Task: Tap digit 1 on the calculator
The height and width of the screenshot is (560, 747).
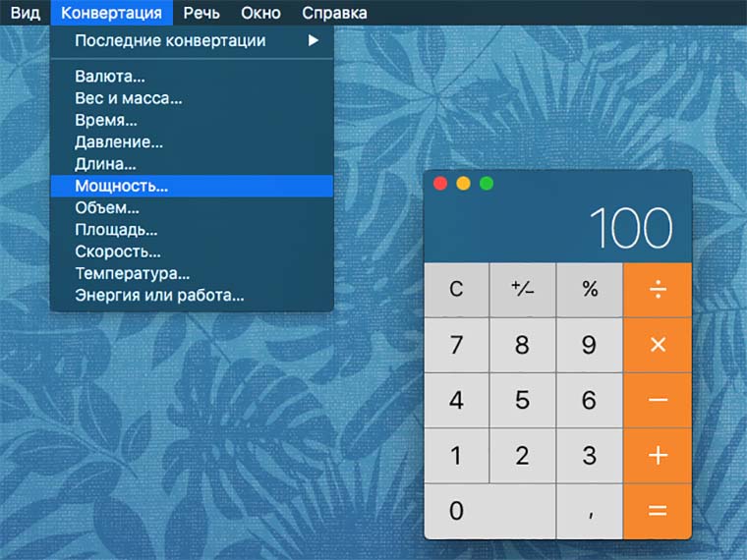Action: click(x=456, y=455)
